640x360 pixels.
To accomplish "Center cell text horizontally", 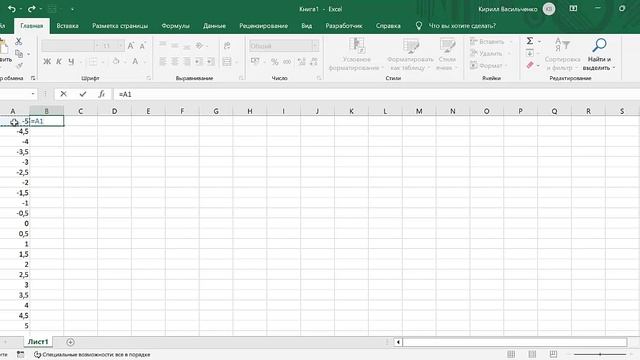I will pos(175,62).
